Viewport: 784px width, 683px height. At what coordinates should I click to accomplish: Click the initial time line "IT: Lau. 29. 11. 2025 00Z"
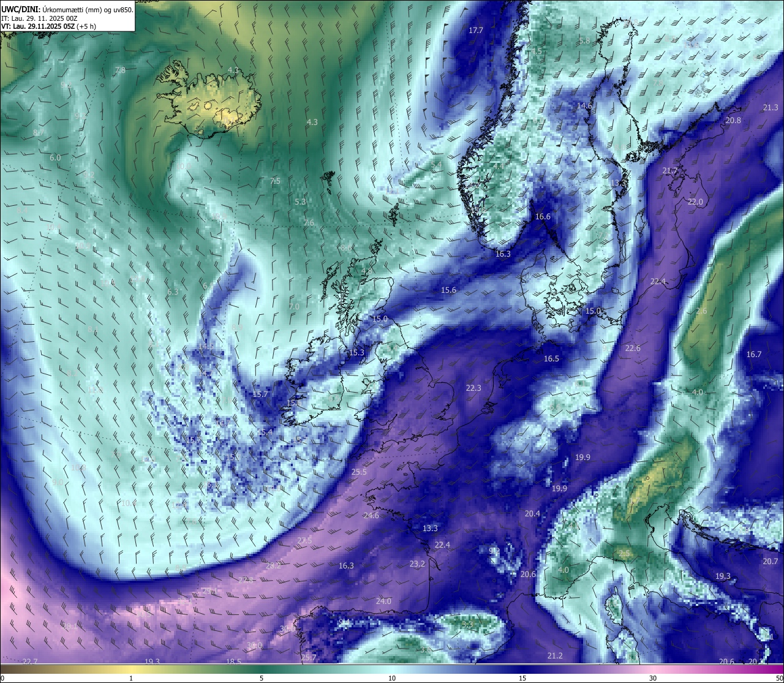pyautogui.click(x=40, y=18)
